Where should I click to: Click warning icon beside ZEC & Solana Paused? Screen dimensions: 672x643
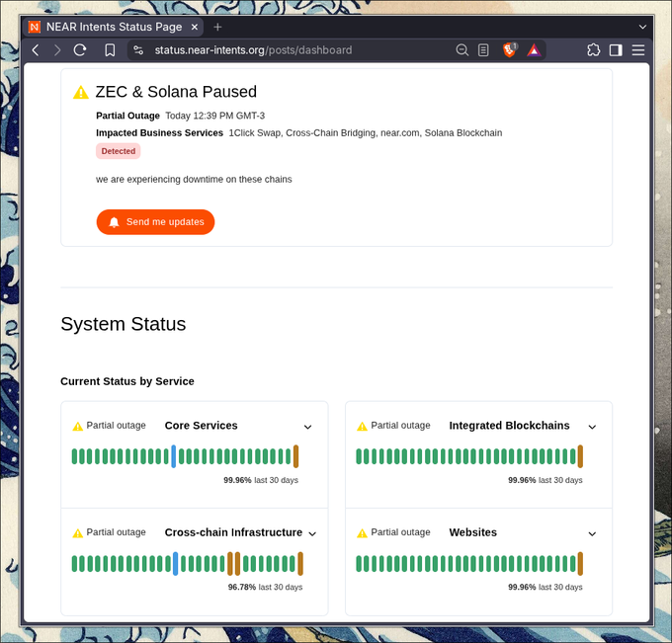[x=81, y=92]
